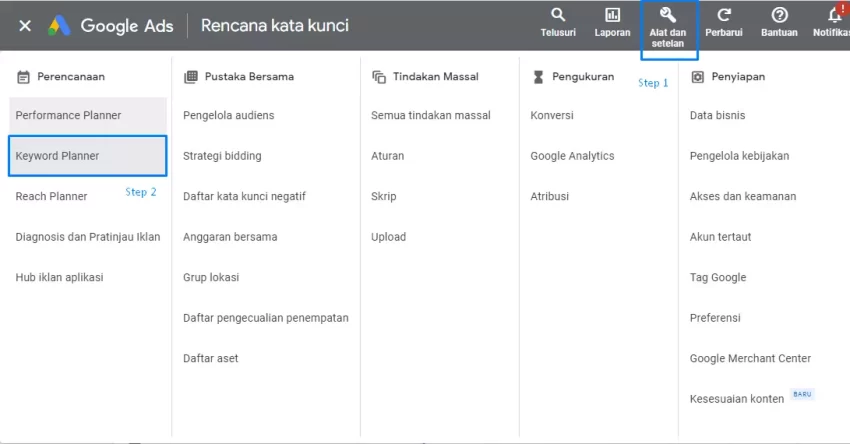This screenshot has width=850, height=444.
Task: Open Daftar pengecualian penempatan
Action: click(266, 318)
